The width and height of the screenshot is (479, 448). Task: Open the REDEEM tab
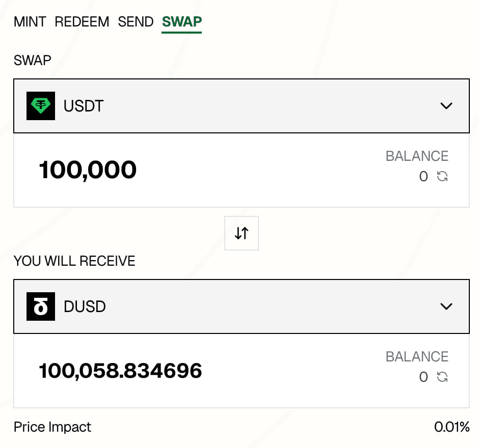pyautogui.click(x=82, y=22)
